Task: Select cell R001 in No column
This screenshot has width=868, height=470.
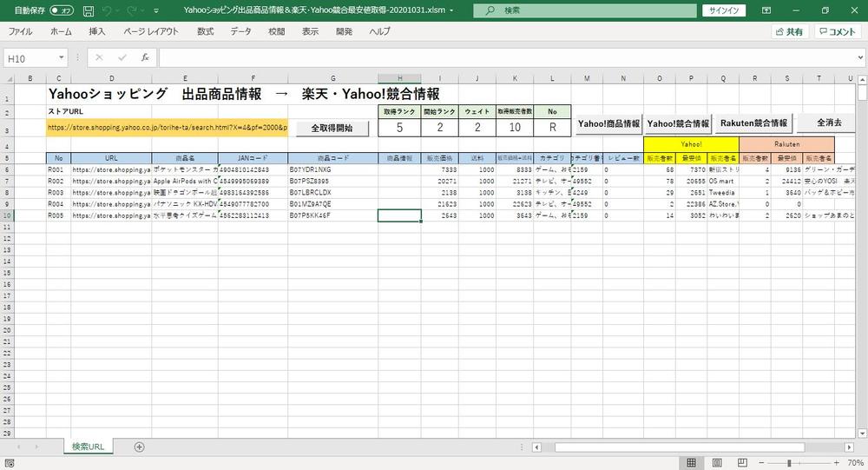Action: pyautogui.click(x=58, y=169)
